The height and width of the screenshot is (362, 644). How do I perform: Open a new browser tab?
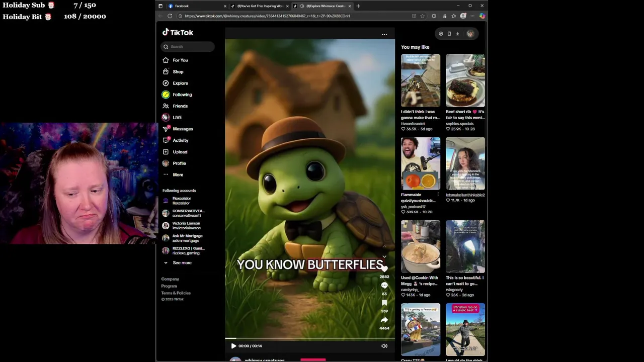[x=358, y=6]
